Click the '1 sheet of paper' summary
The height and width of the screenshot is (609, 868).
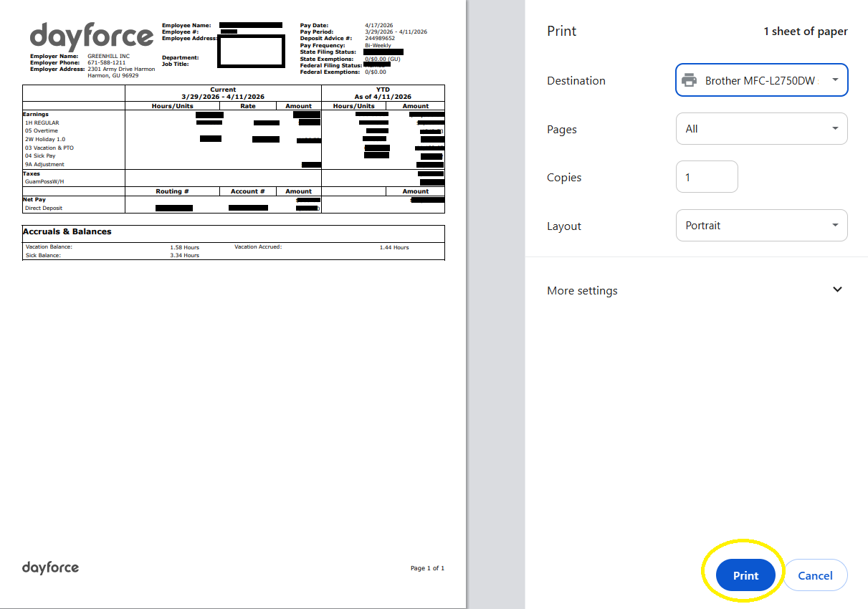(805, 32)
